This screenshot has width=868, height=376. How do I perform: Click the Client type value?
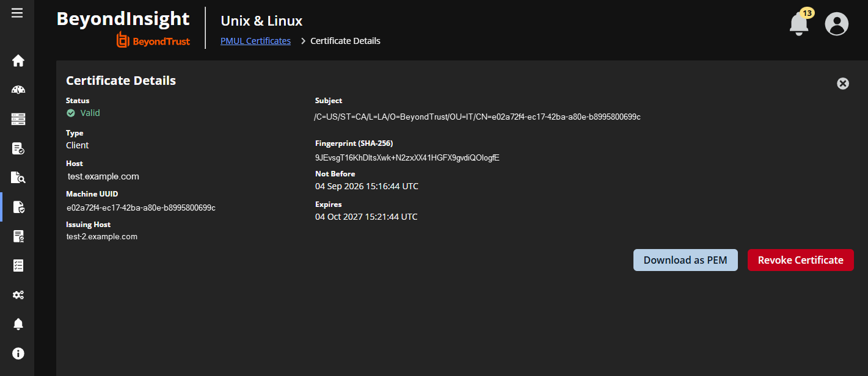point(78,145)
